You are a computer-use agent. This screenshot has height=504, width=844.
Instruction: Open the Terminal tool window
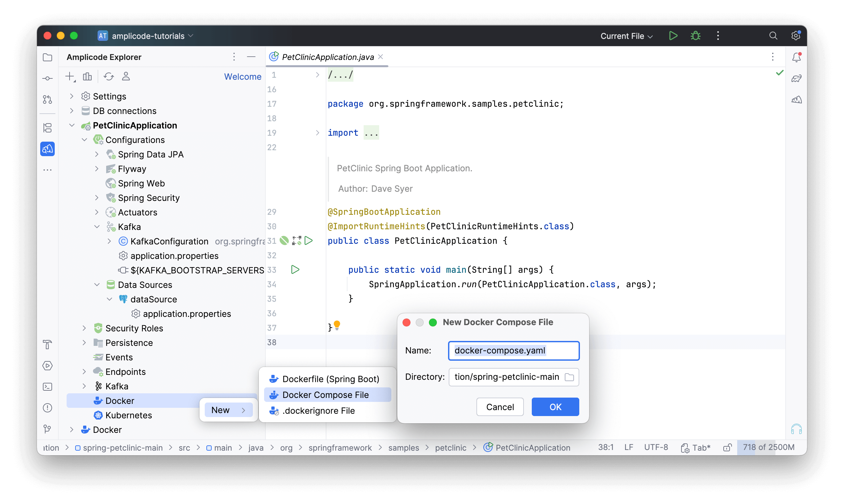coord(47,387)
